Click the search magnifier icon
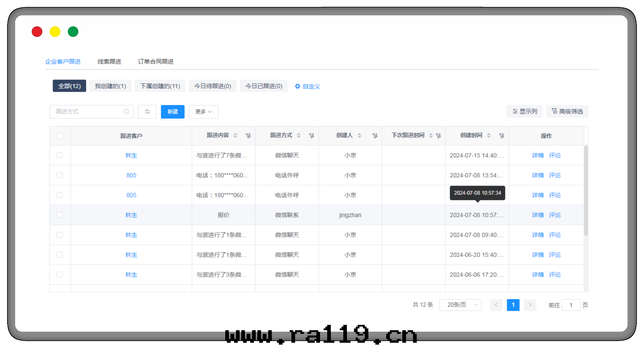This screenshot has height=348, width=644. click(x=127, y=112)
